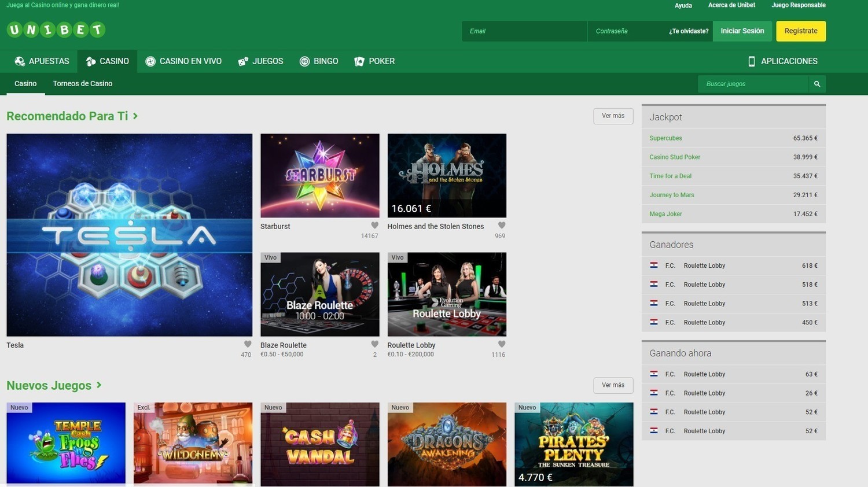Image resolution: width=868 pixels, height=487 pixels.
Task: Select the magnifier icon to search games
Action: point(816,83)
